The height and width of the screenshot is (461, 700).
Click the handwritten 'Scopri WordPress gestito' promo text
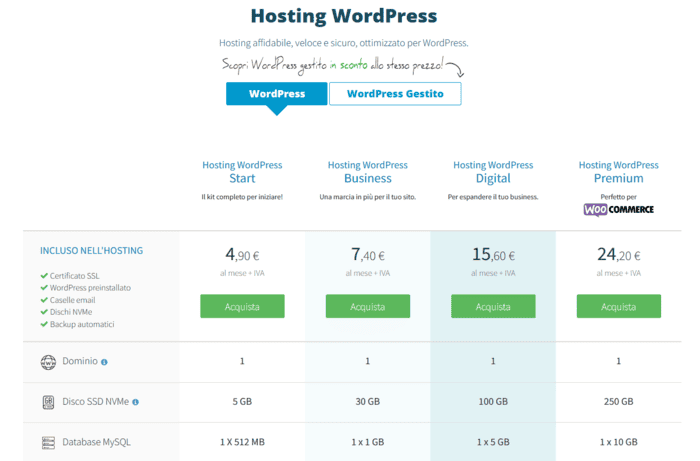point(333,66)
